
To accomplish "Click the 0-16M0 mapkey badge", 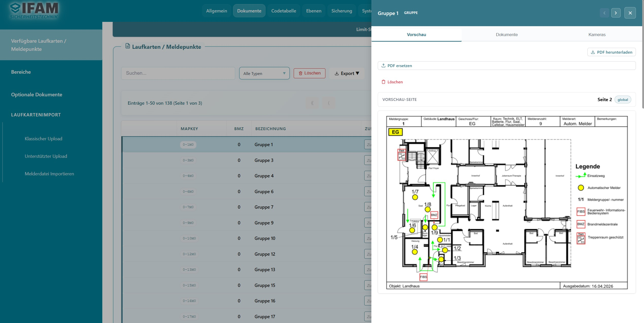I will [189, 301].
